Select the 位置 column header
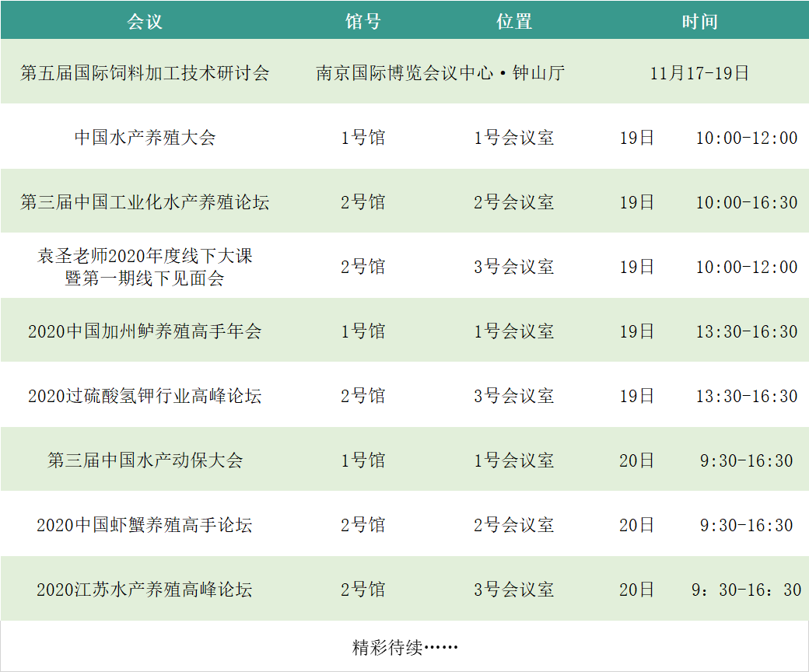Image resolution: width=809 pixels, height=672 pixels. pos(514,22)
